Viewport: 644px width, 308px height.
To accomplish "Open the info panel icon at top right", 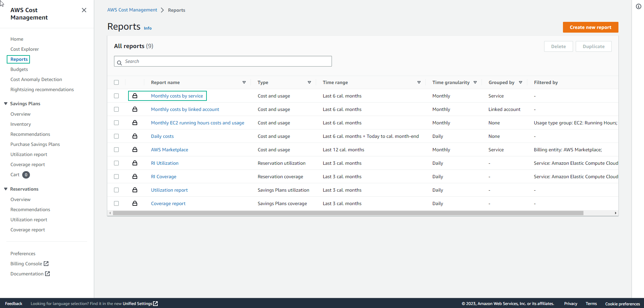I will (x=638, y=6).
